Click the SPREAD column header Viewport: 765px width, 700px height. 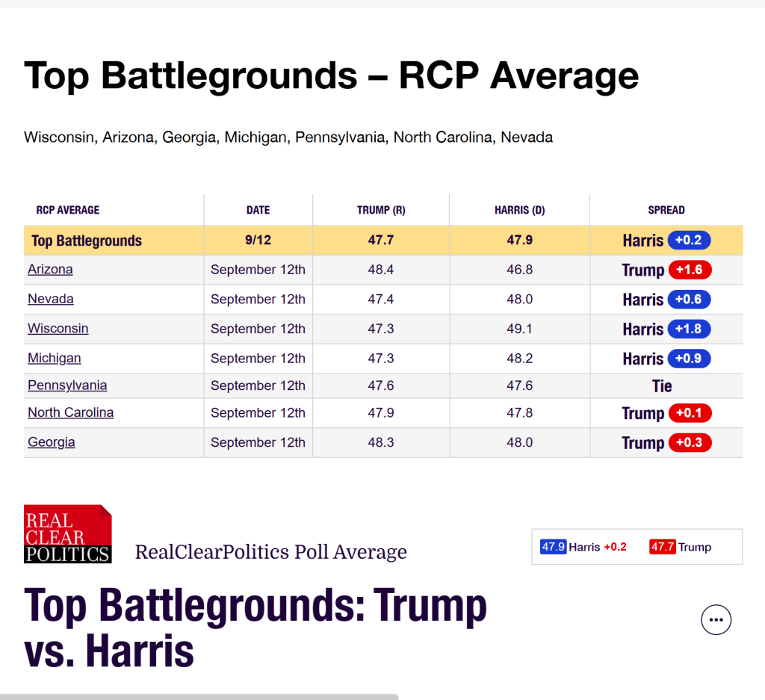(666, 210)
